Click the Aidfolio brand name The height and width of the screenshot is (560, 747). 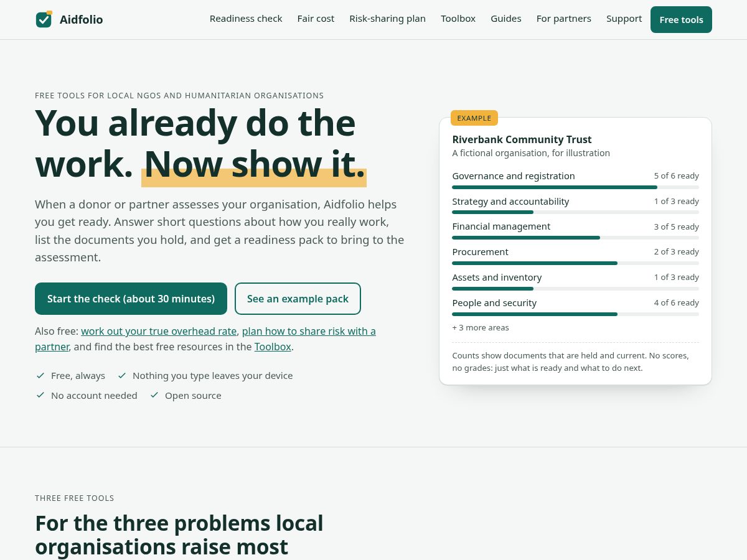click(x=82, y=20)
